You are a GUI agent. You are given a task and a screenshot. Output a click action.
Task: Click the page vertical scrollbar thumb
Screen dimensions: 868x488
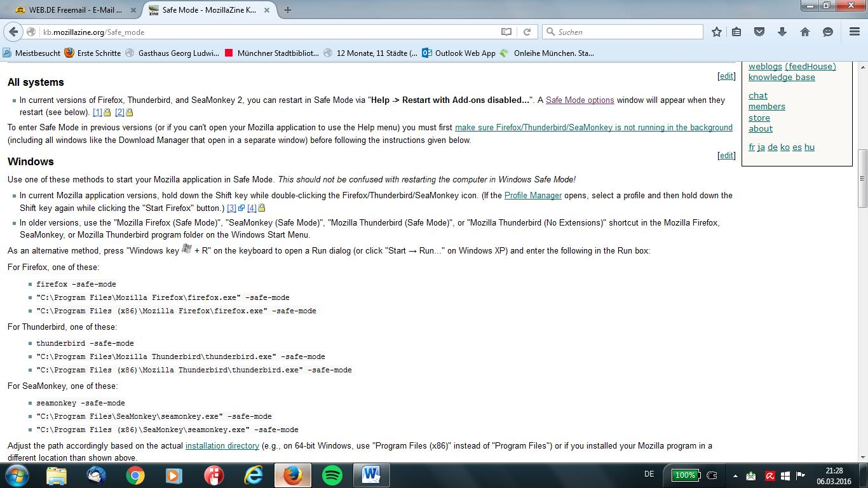862,178
